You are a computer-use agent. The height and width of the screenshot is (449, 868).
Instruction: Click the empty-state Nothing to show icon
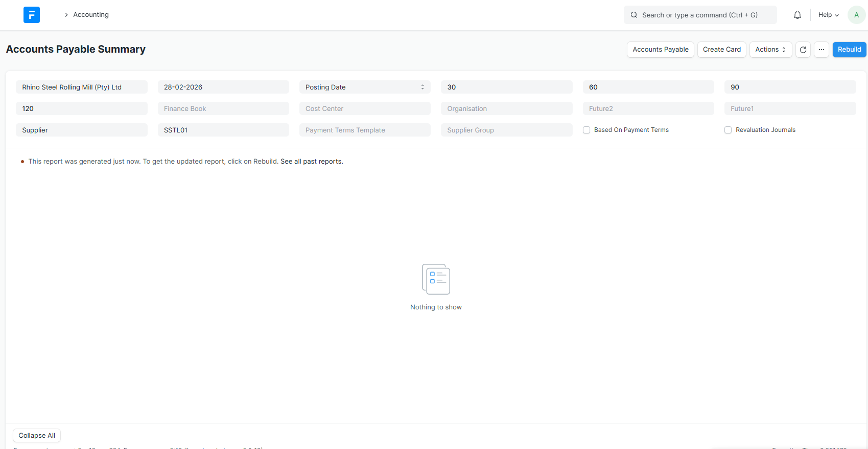point(436,279)
